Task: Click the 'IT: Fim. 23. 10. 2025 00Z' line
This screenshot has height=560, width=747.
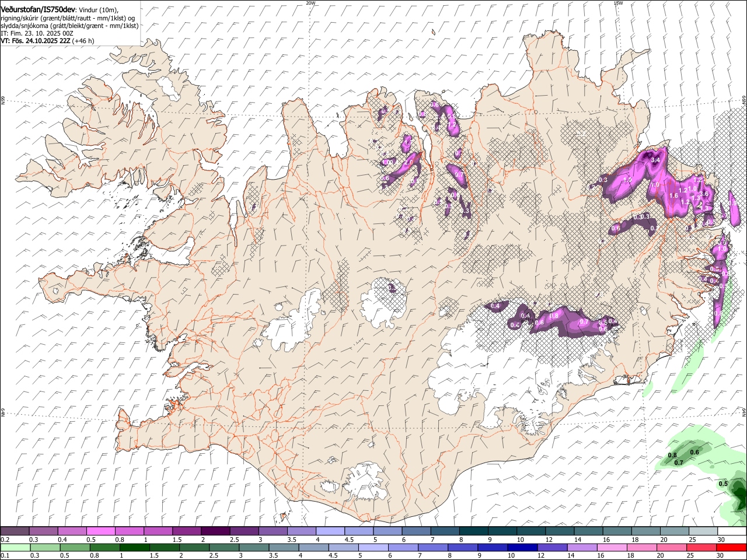Action: (37, 33)
